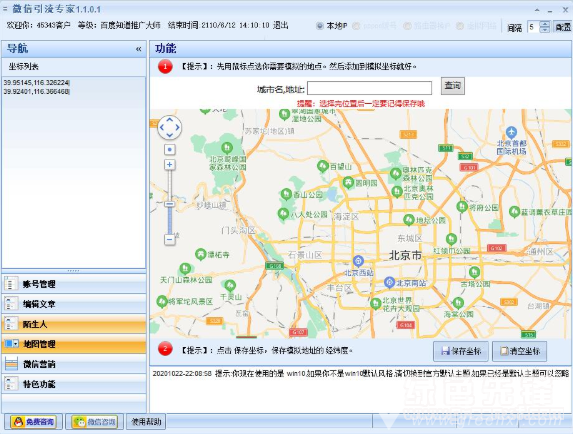Click the 间隔 number field
Viewport: 573px width, 434px height.
pyautogui.click(x=534, y=27)
